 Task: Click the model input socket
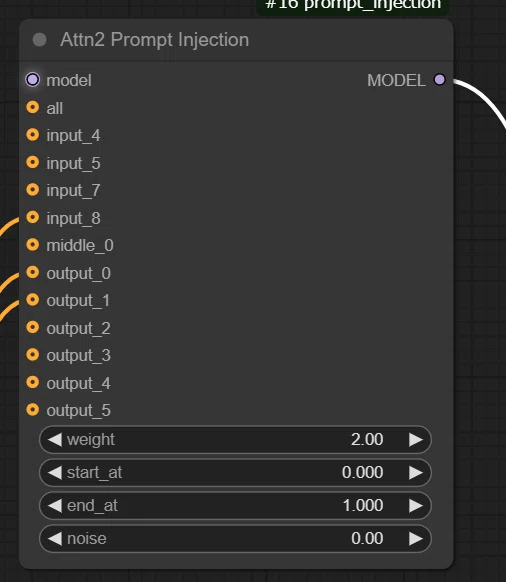click(33, 80)
